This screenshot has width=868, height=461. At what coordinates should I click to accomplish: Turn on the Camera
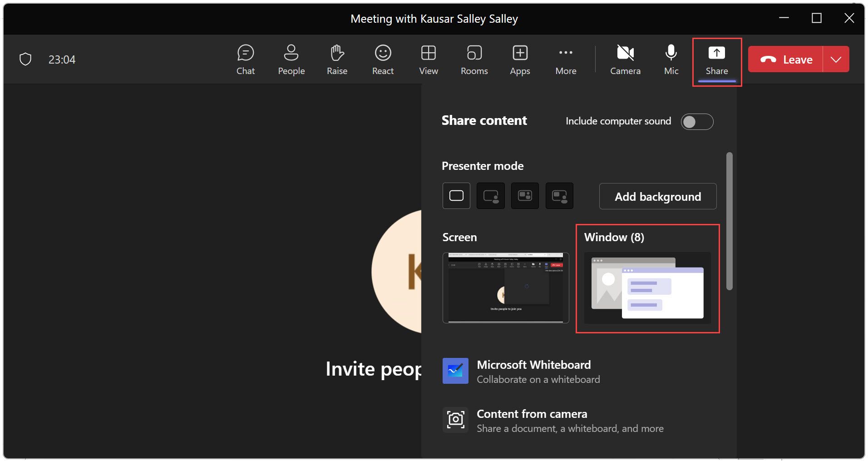coord(625,59)
